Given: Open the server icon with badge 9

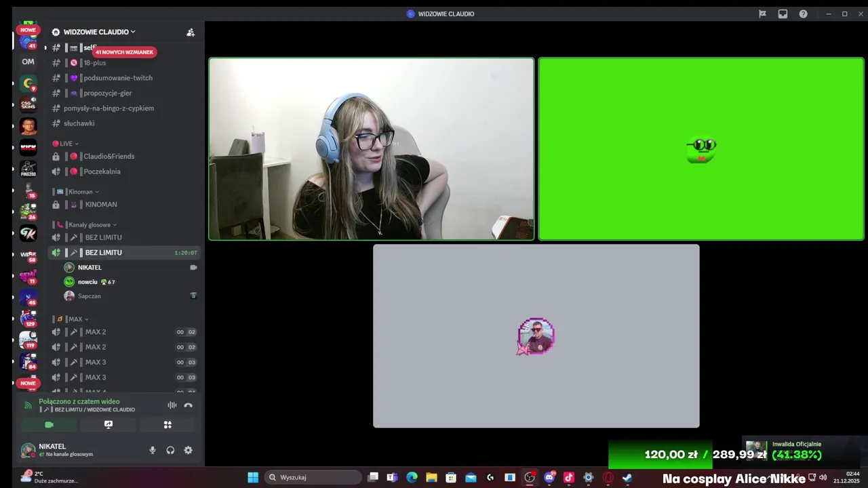Looking at the screenshot, I should 28,83.
